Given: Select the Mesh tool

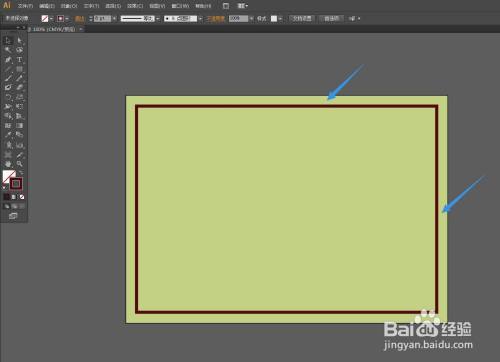Looking at the screenshot, I should tap(8, 126).
